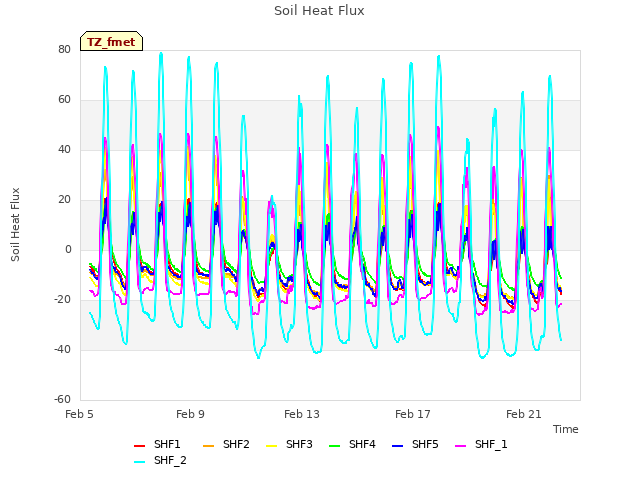Click the blue SHF5 legend swatch
640x480 pixels.
pyautogui.click(x=398, y=446)
